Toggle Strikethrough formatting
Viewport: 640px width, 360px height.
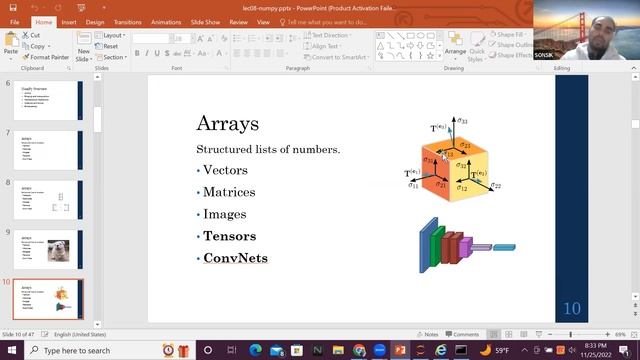tap(177, 53)
